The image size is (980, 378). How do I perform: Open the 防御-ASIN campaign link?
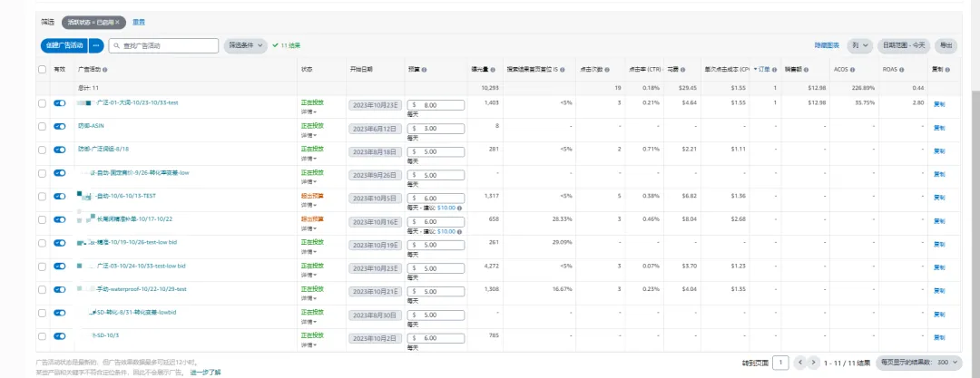92,126
